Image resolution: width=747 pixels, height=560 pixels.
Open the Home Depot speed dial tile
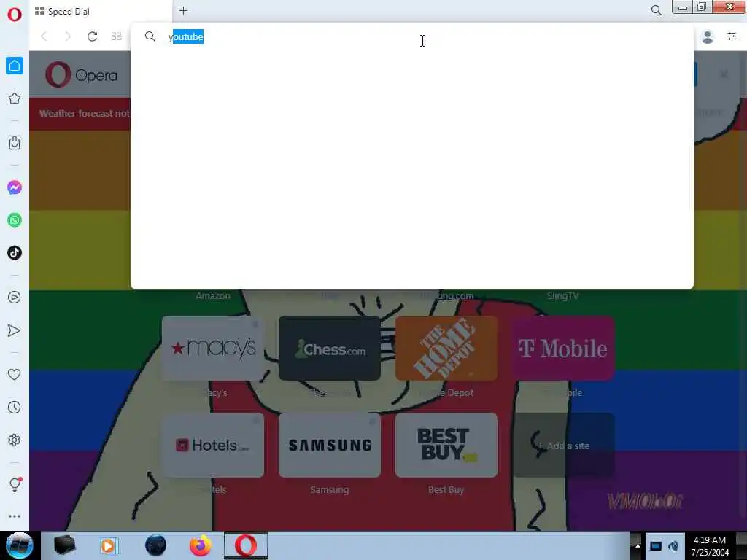446,348
